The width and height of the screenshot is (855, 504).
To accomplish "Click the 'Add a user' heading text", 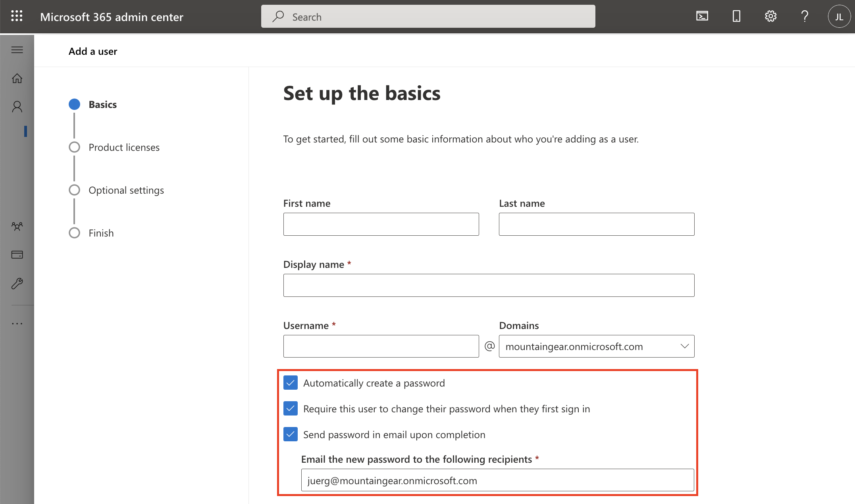I will point(93,51).
